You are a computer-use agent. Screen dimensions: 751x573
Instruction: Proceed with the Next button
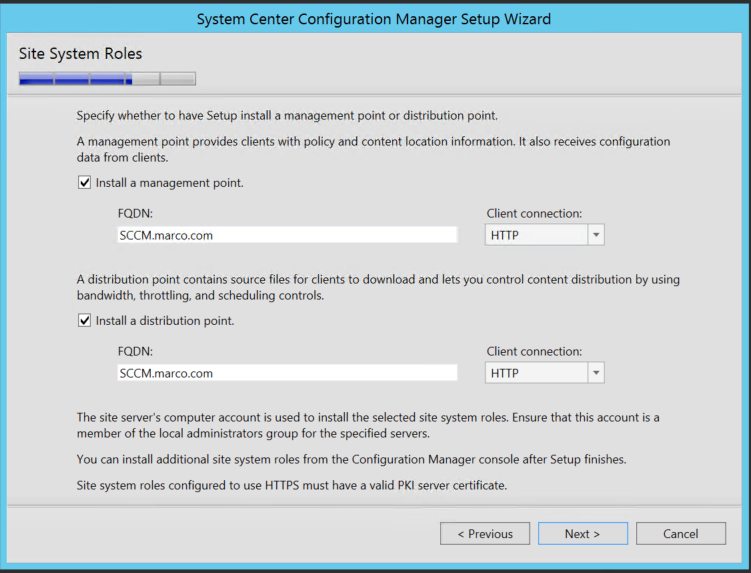(582, 534)
